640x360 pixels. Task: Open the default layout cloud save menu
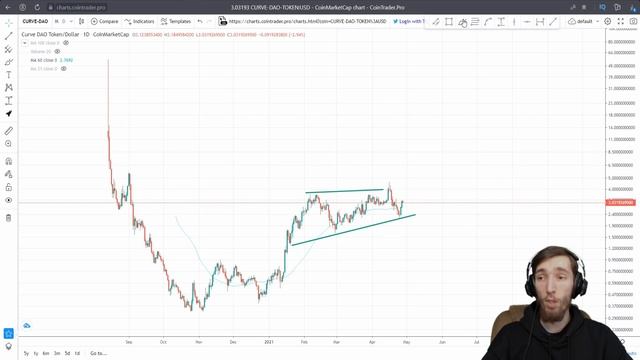584,21
